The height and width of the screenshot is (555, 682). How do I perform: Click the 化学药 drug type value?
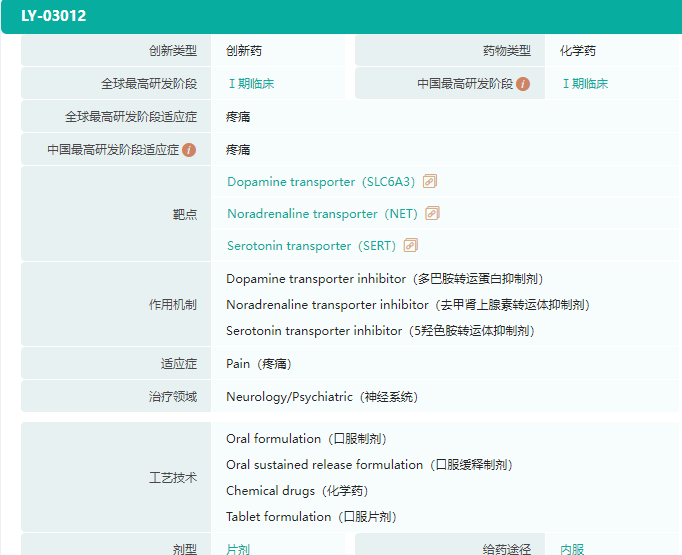[578, 51]
